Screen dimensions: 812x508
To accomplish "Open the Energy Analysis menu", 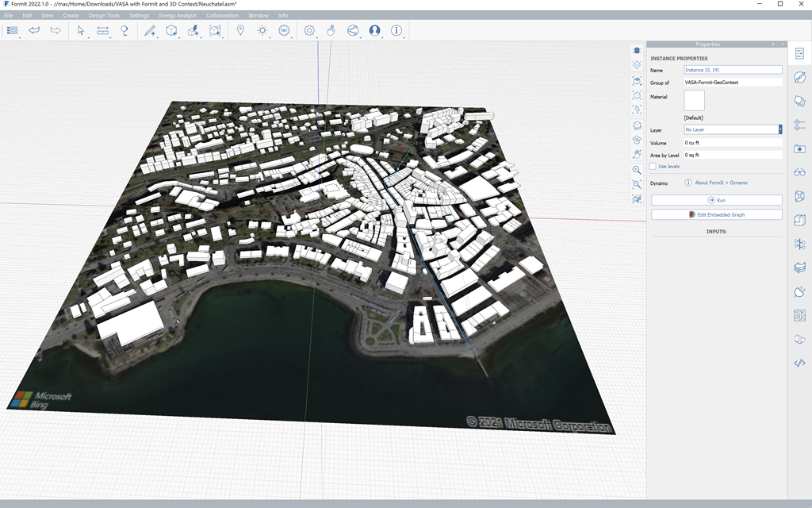I will [177, 15].
